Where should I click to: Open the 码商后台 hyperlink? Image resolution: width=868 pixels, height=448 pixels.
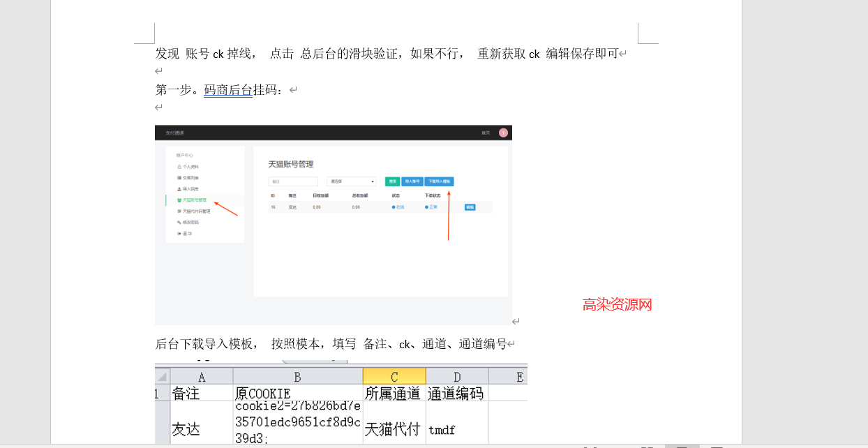pyautogui.click(x=228, y=89)
